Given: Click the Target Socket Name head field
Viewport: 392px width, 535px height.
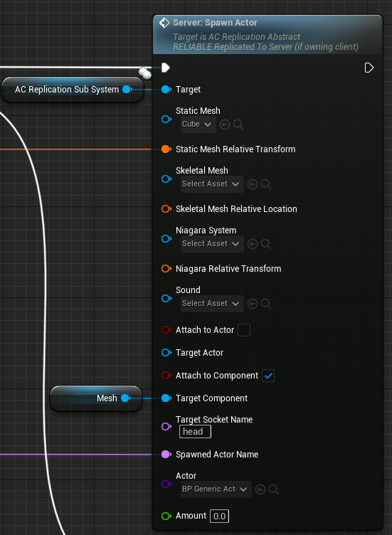Looking at the screenshot, I should click(195, 432).
